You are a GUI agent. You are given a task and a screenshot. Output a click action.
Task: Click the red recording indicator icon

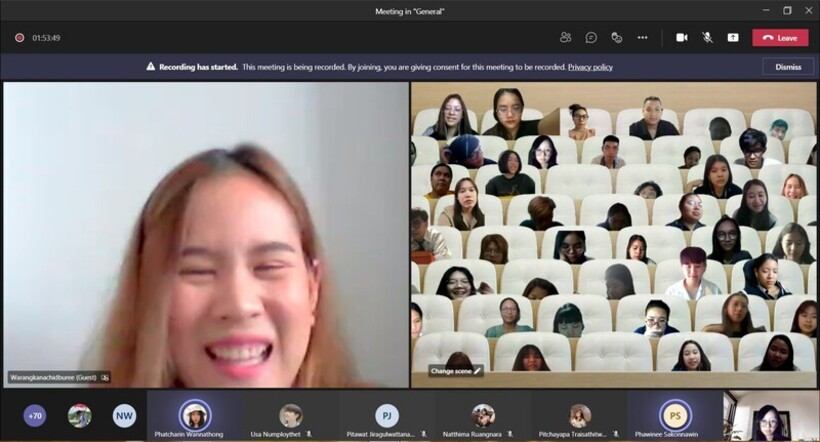click(19, 38)
